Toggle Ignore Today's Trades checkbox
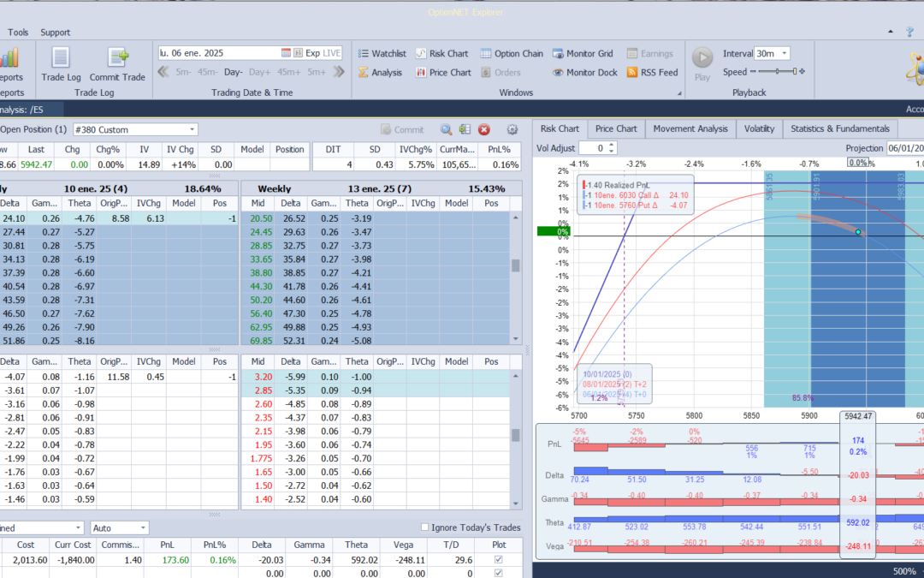 click(x=424, y=527)
